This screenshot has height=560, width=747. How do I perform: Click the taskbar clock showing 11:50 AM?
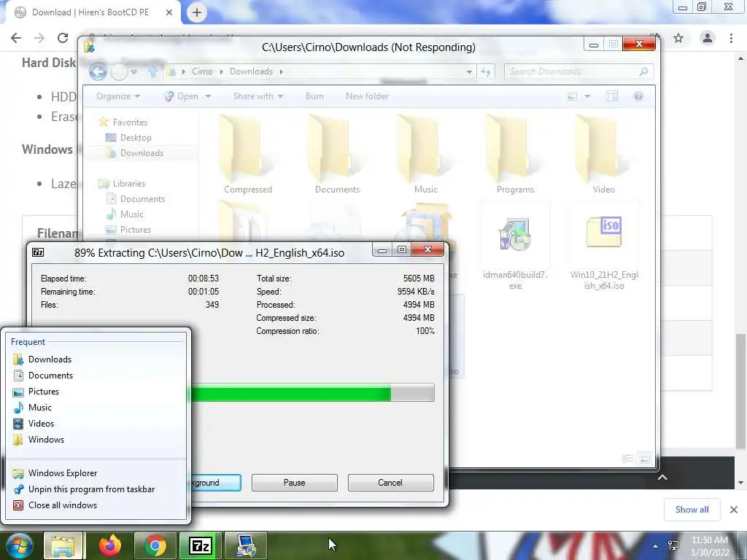[710, 546]
